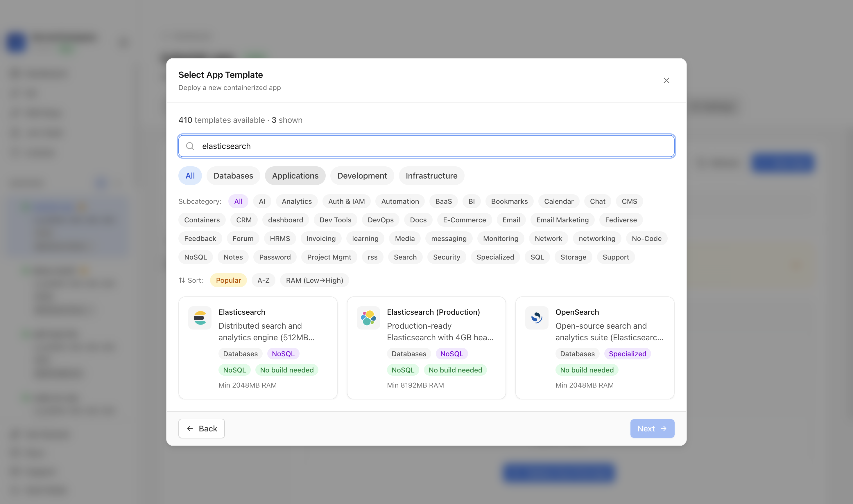Click the search magnifier icon
853x504 pixels.
pyautogui.click(x=190, y=146)
